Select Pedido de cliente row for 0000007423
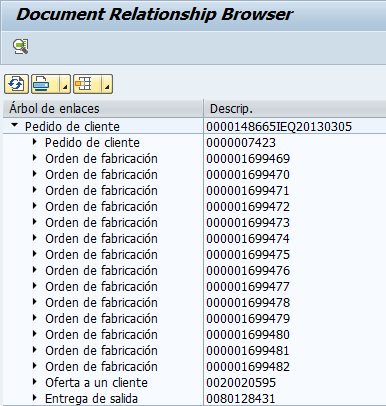 click(x=92, y=143)
